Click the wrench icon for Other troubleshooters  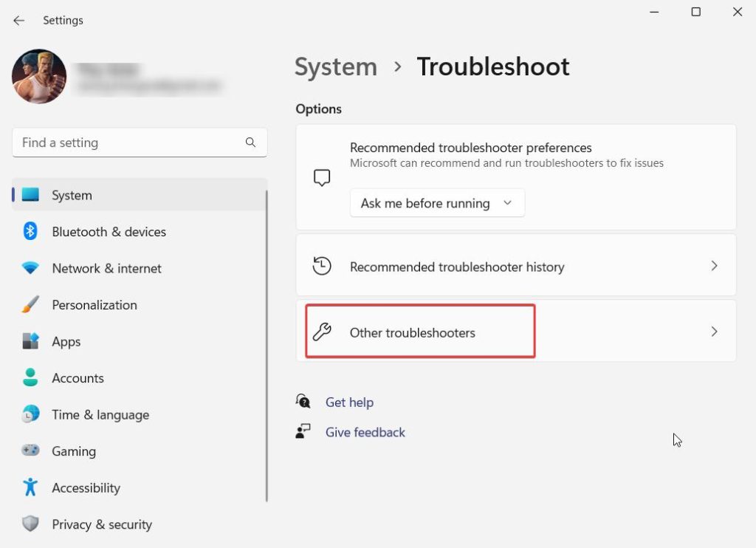pyautogui.click(x=322, y=332)
